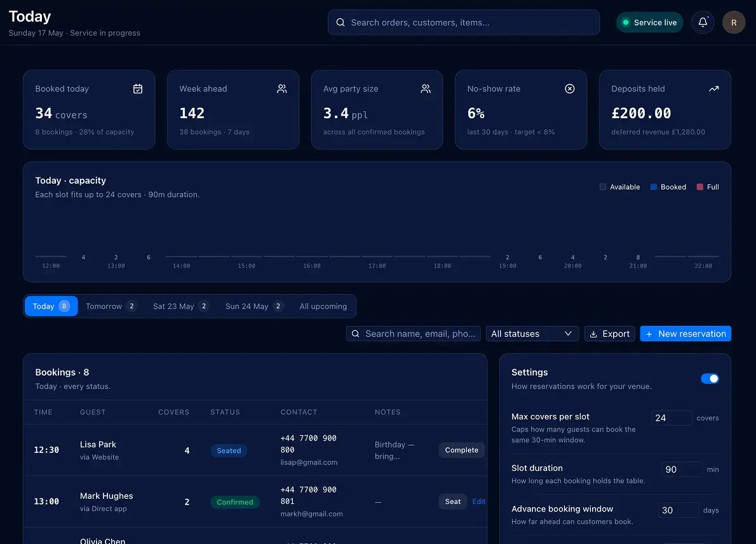Click the 3.4 ppl average party value

(x=346, y=113)
